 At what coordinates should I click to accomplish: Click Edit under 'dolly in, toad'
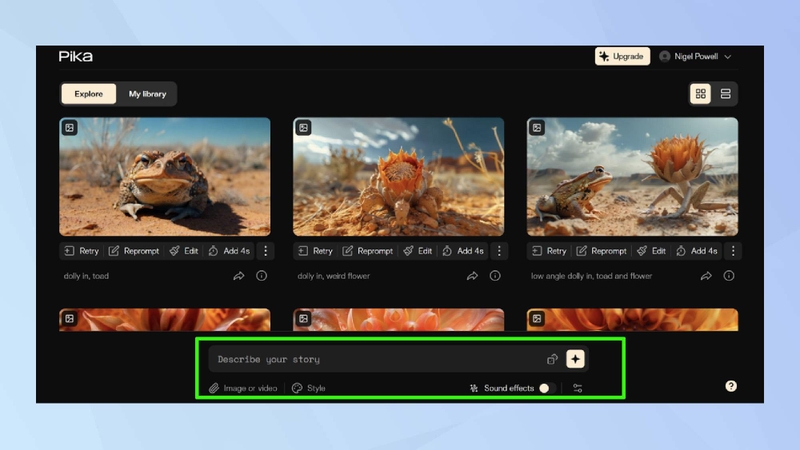(x=184, y=251)
